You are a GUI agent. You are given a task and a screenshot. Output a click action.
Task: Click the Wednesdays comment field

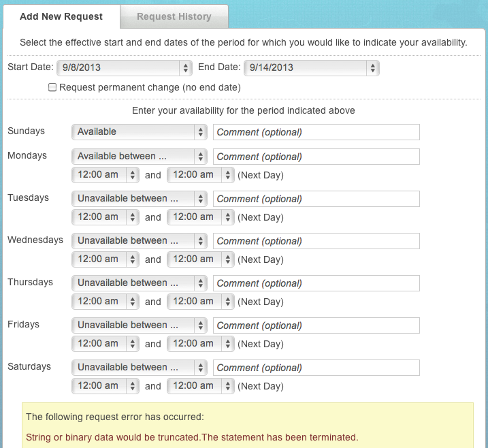316,241
